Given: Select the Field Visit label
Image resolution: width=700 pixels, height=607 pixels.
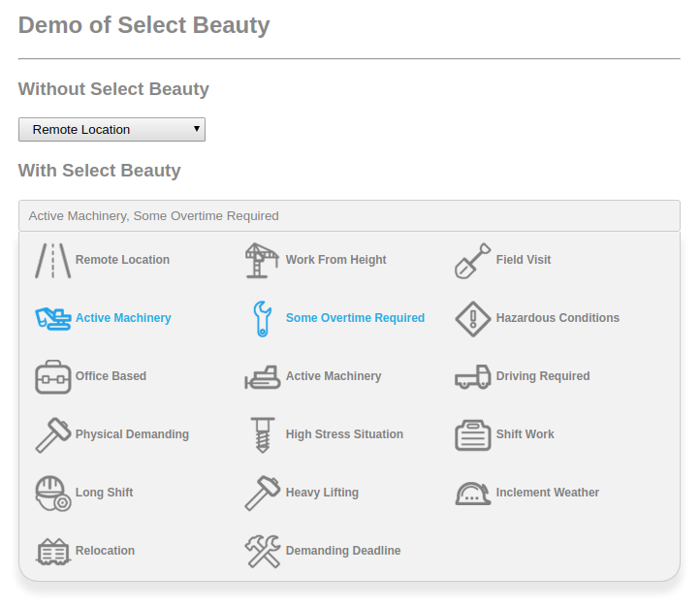Looking at the screenshot, I should 524,260.
